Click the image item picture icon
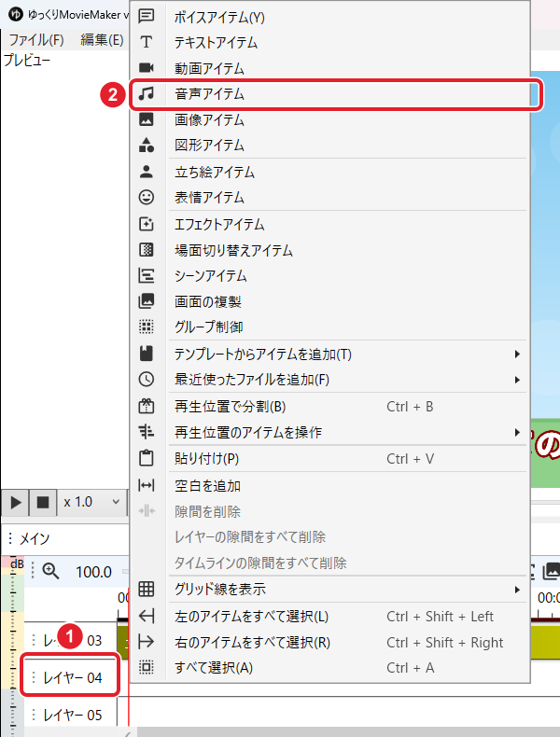560x737 pixels. [x=147, y=119]
